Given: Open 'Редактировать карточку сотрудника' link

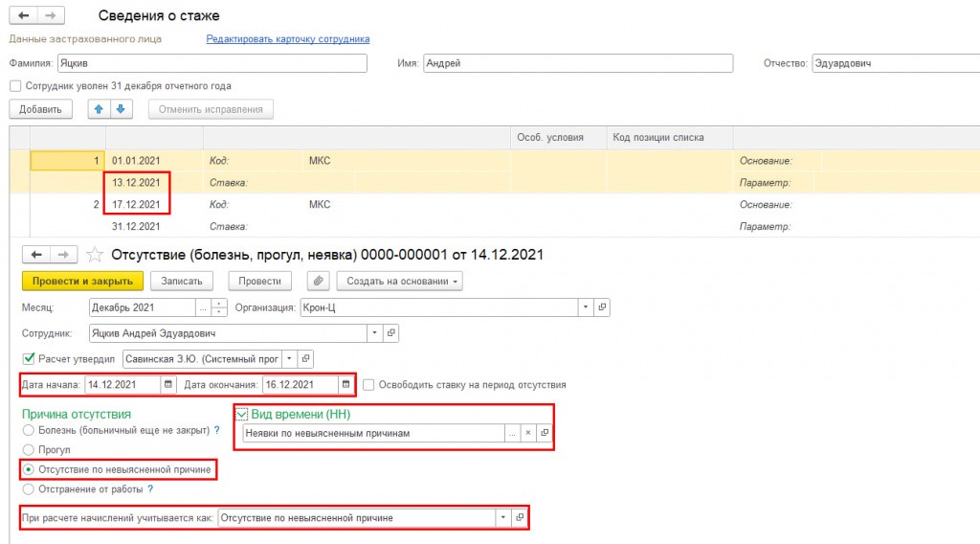Looking at the screenshot, I should [x=287, y=39].
